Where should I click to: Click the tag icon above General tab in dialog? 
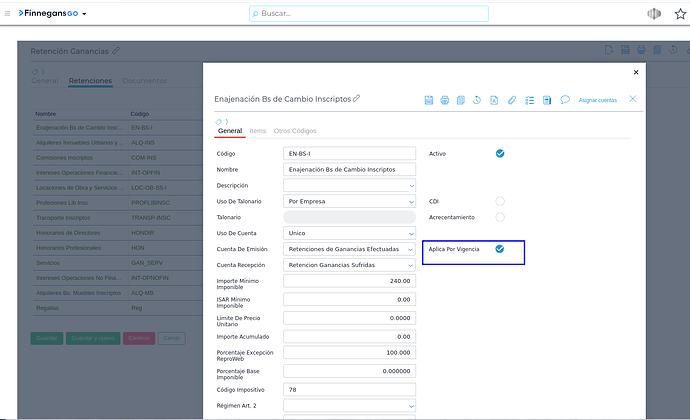[x=218, y=122]
